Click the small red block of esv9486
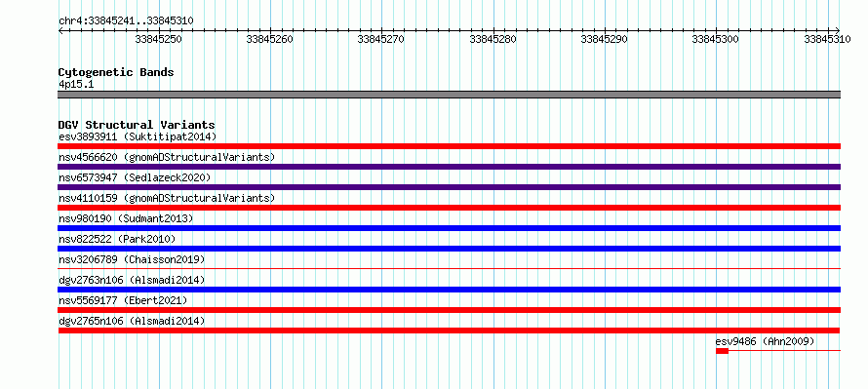This screenshot has width=868, height=389. click(x=722, y=351)
